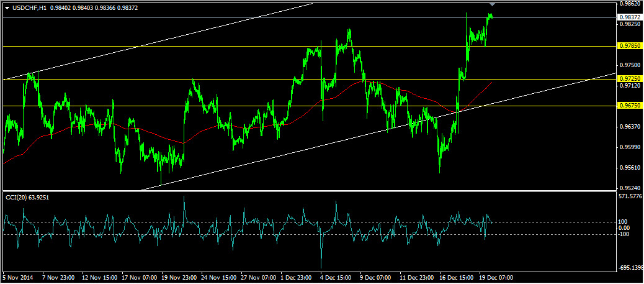Click the low price value 0.98366
Image resolution: width=644 pixels, height=284 pixels.
[106, 8]
